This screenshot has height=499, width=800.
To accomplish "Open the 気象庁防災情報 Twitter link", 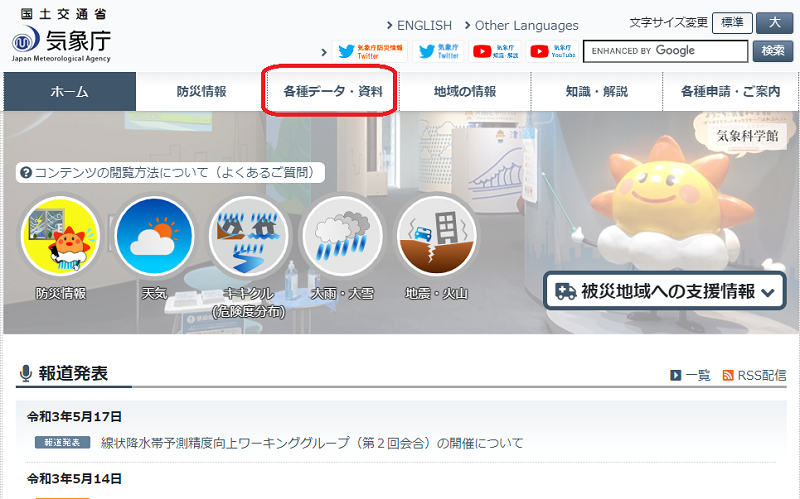I will click(x=369, y=51).
